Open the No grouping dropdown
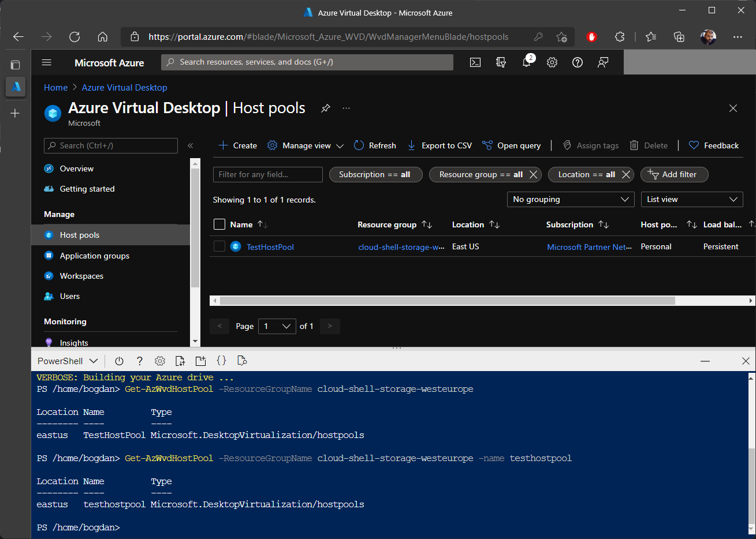 571,199
